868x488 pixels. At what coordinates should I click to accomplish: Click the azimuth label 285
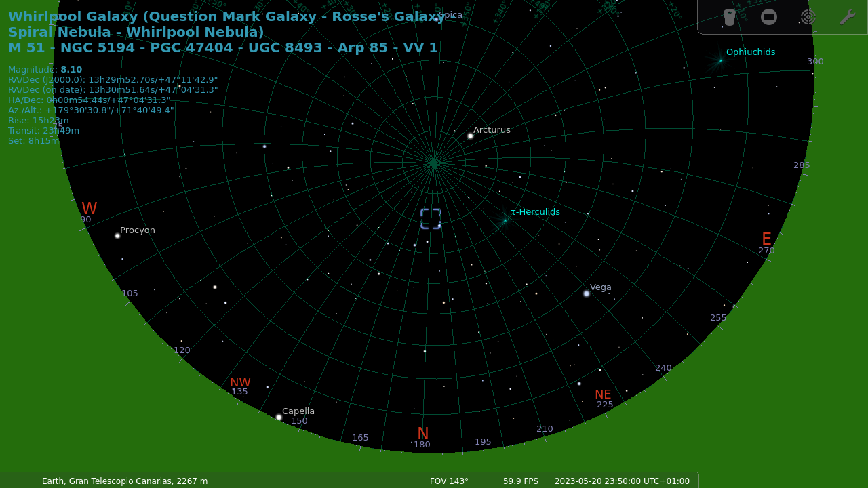point(802,165)
